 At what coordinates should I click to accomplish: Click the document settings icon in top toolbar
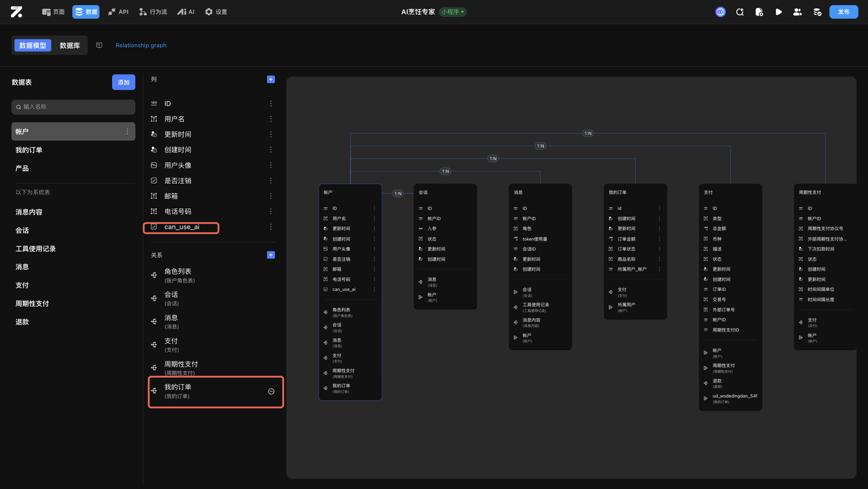(759, 12)
